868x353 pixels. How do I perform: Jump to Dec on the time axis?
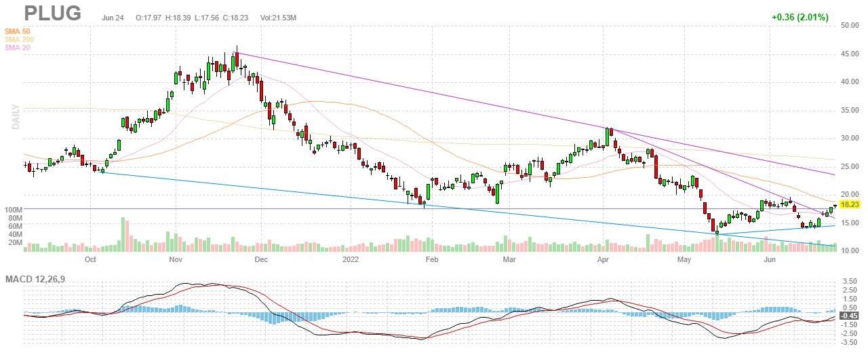(261, 259)
